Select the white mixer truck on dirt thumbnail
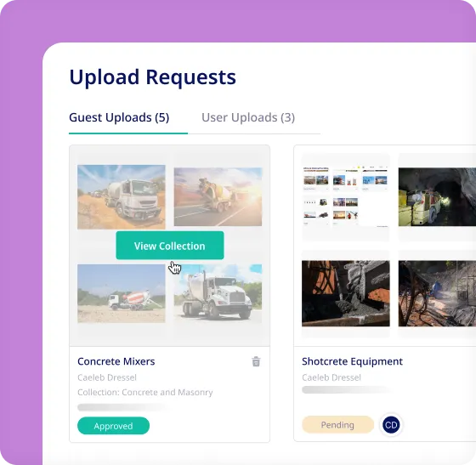Viewport: 476px width, 465px height. [122, 197]
